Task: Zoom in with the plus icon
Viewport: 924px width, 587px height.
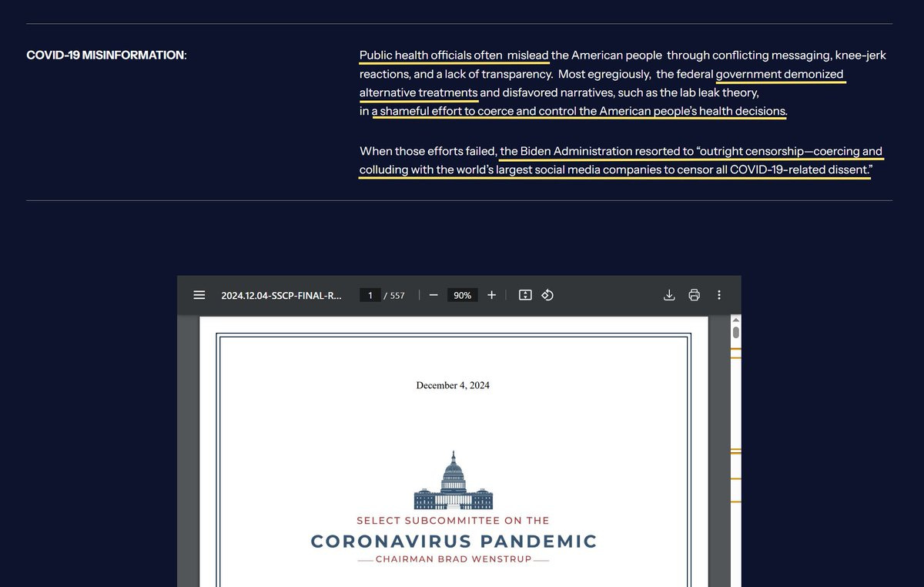Action: 491,295
